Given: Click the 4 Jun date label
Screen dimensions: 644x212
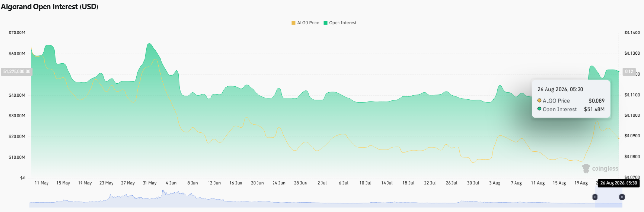Looking at the screenshot, I should coord(171,183).
